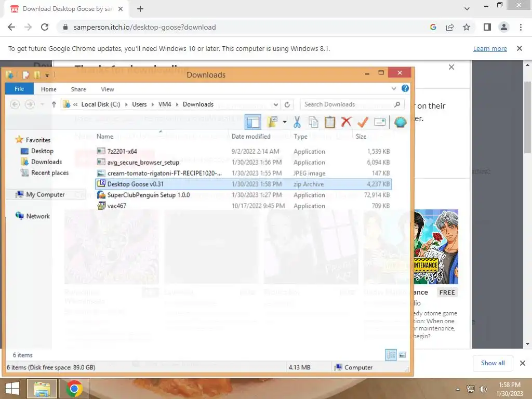The image size is (532, 399).
Task: Expand the arrow after Users breadcrumb
Action: coord(153,104)
